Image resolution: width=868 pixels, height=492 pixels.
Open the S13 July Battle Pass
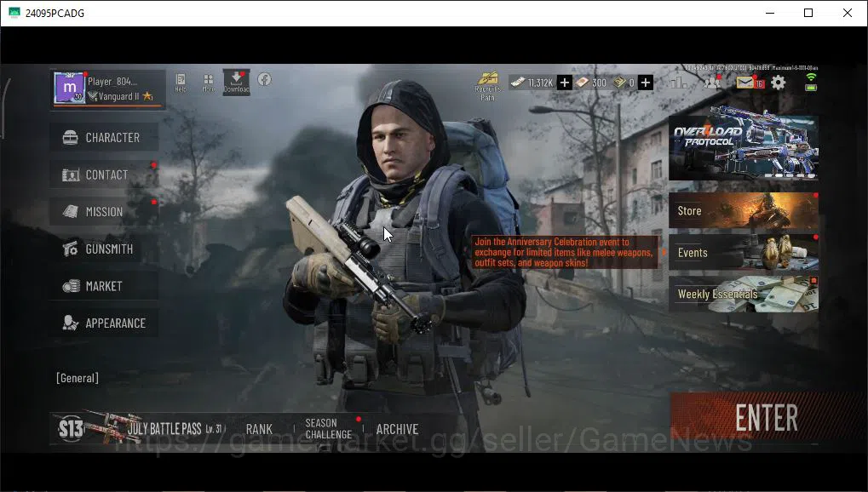click(x=141, y=428)
